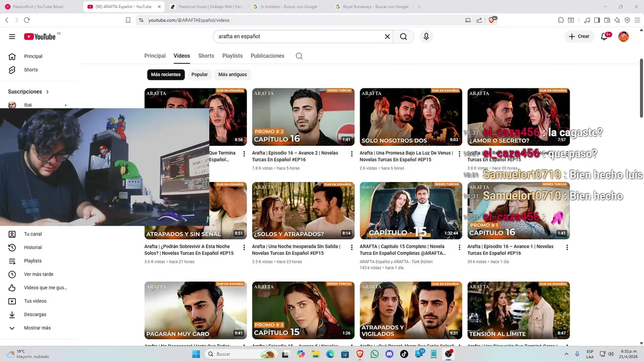Open options for Una Noche Inesperada Sin Salida video

352,247
